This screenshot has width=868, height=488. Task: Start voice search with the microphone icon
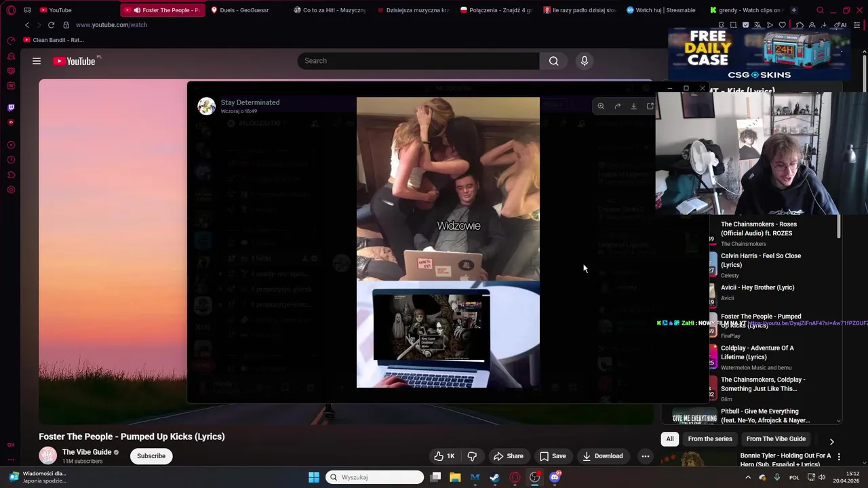pyautogui.click(x=585, y=61)
